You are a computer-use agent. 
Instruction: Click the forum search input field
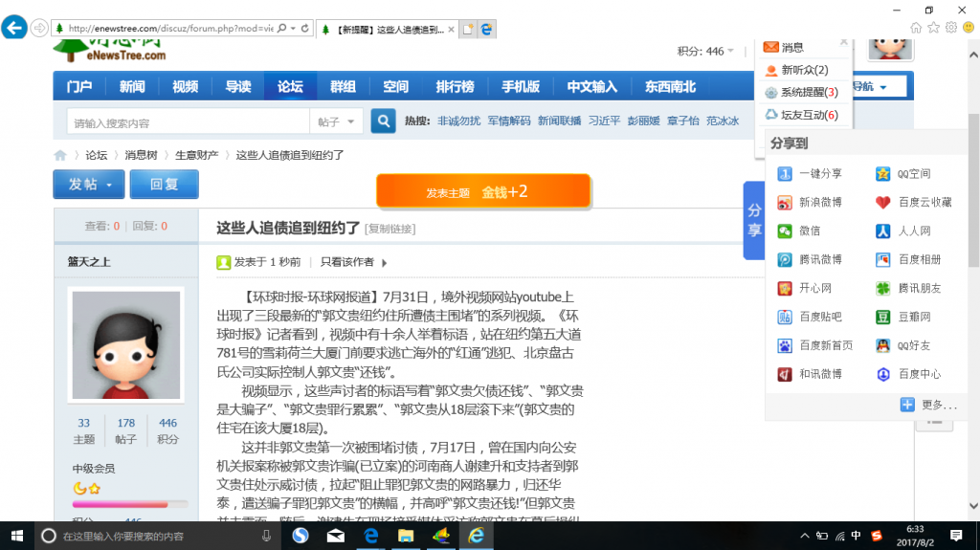(x=187, y=122)
